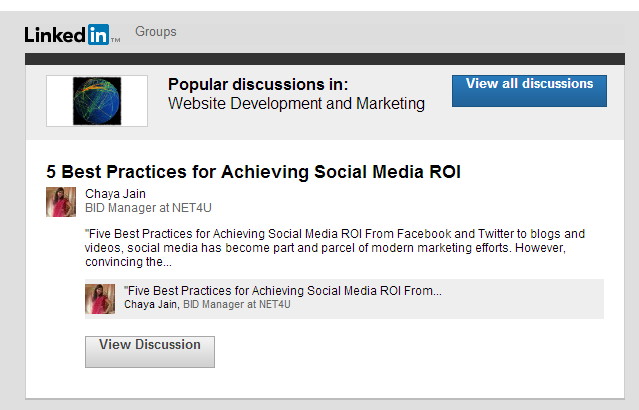Click the LinkedIn blue 'in' logo icon
This screenshot has width=639, height=410.
[x=98, y=35]
